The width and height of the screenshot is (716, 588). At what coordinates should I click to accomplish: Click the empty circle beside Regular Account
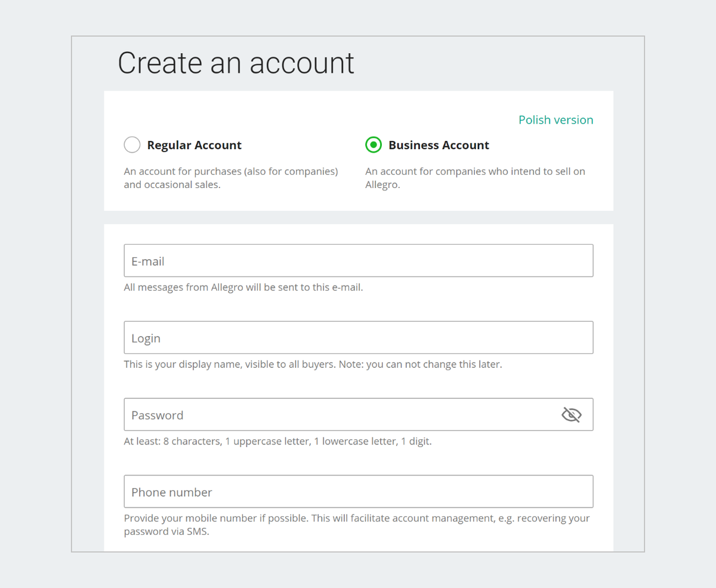[x=132, y=144]
